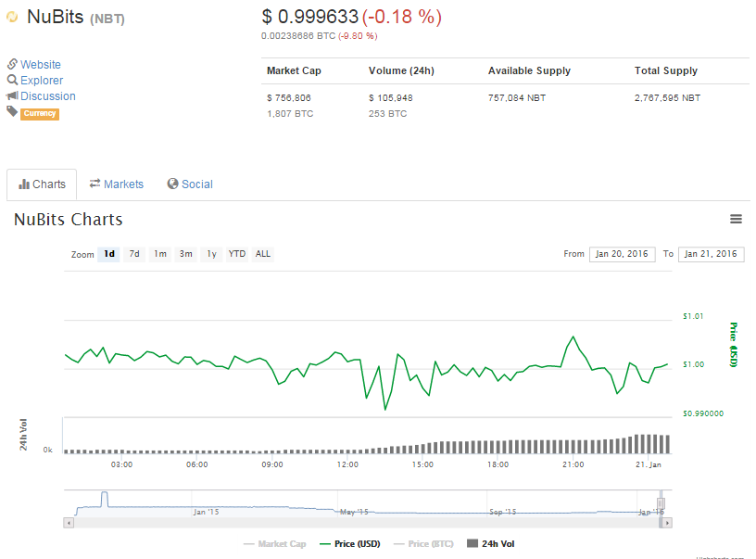Click the Volume (24h) column header
756x559 pixels.
[402, 70]
